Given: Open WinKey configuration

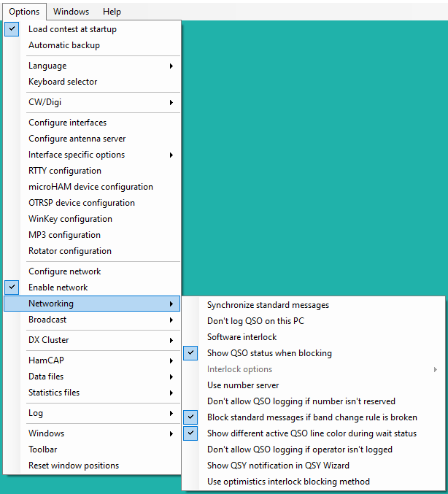Looking at the screenshot, I should point(92,219).
